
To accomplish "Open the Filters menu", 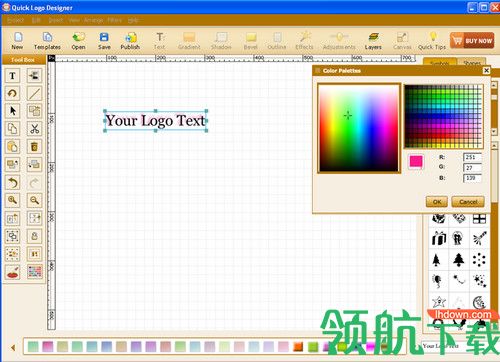I will [114, 20].
